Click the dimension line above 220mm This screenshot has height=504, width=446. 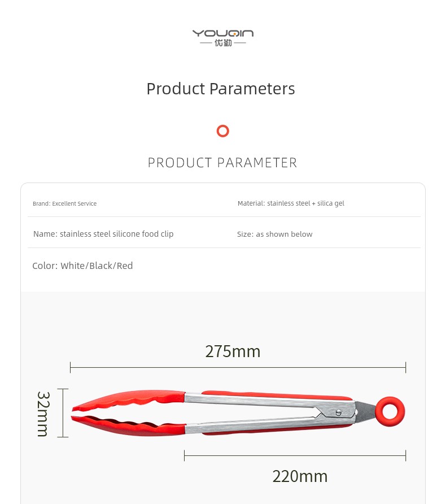(x=295, y=455)
